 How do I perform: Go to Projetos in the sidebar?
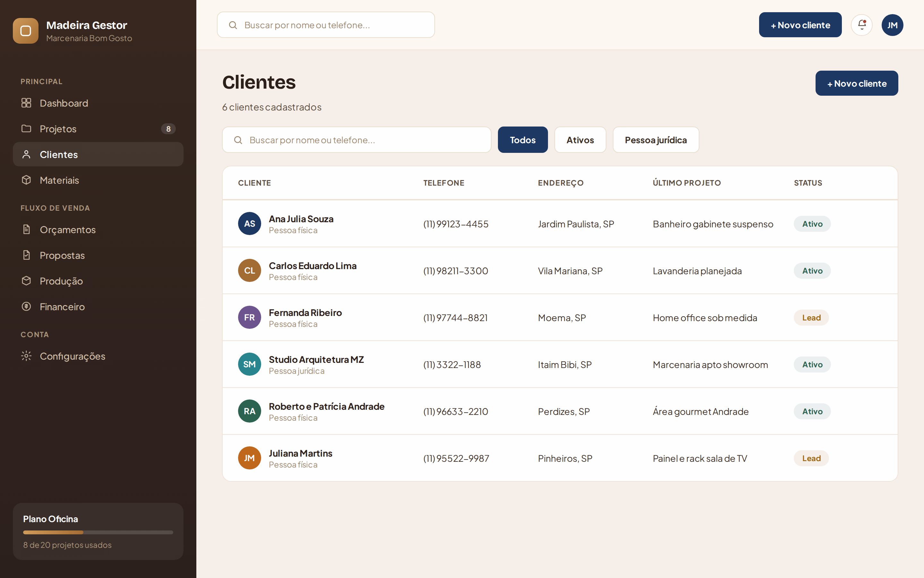(x=98, y=129)
